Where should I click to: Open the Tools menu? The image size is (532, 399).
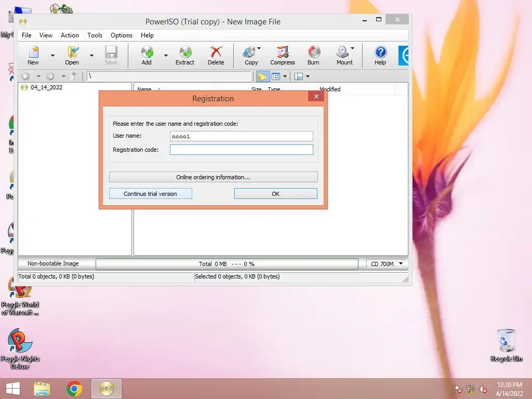(x=95, y=35)
